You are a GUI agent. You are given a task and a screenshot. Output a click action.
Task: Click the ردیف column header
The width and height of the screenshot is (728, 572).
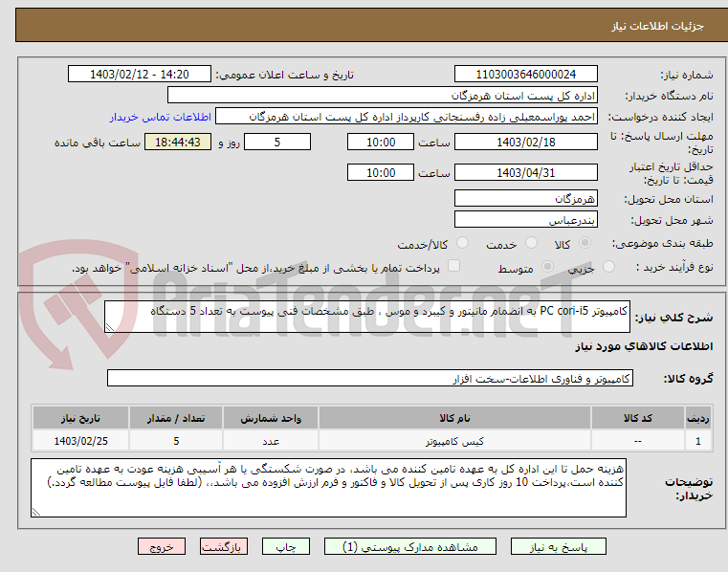tap(697, 418)
